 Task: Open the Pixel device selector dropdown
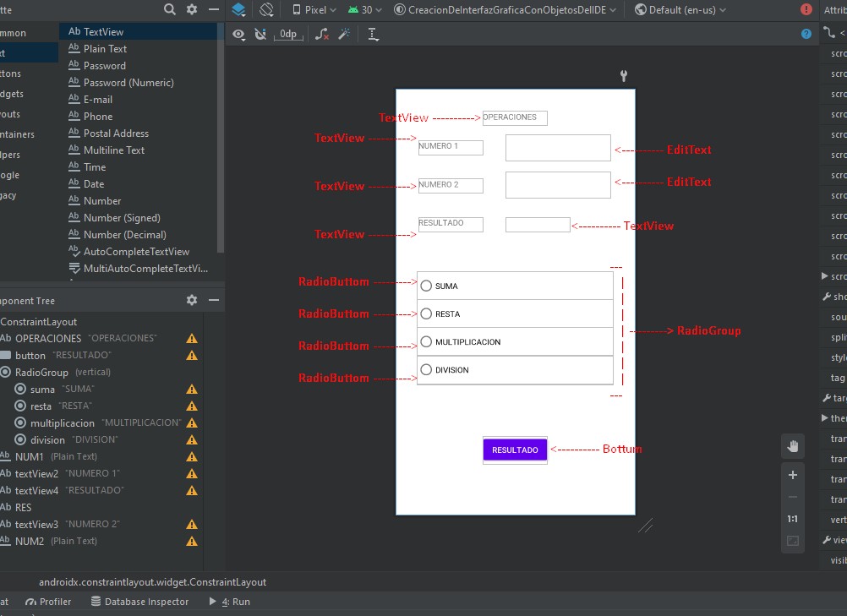(312, 10)
